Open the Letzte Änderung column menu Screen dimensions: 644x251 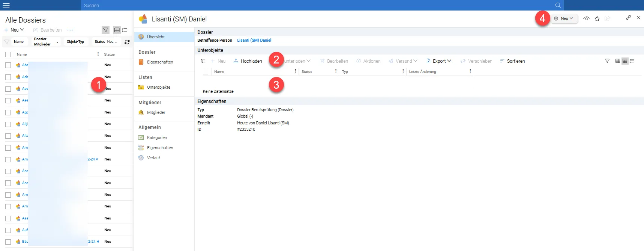pyautogui.click(x=470, y=71)
